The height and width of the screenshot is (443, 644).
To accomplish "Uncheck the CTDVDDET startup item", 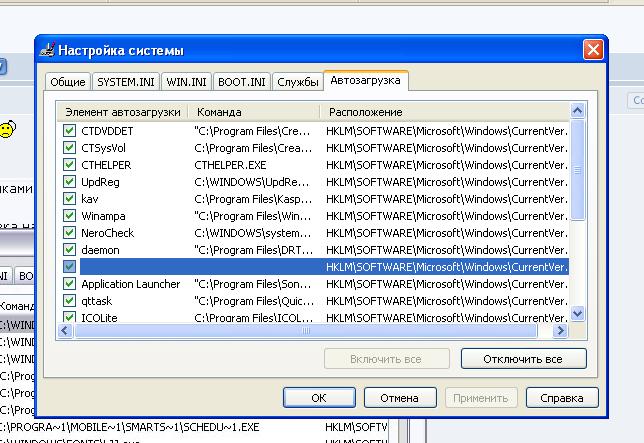I will [69, 131].
